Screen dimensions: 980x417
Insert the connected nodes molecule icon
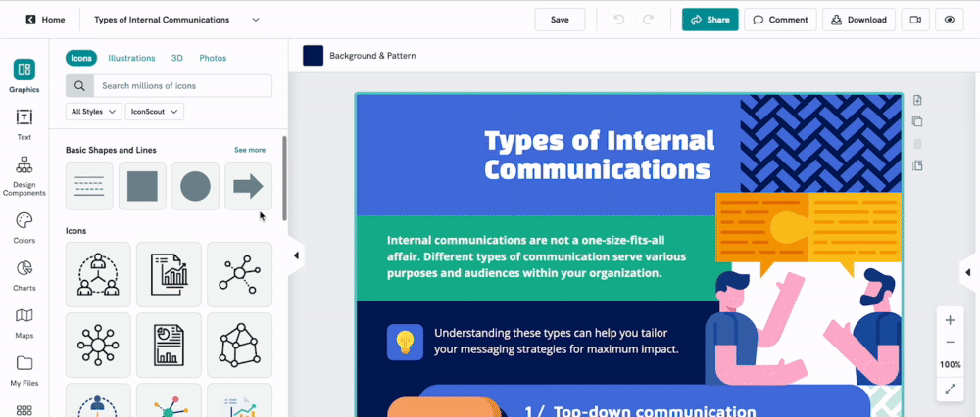point(239,274)
